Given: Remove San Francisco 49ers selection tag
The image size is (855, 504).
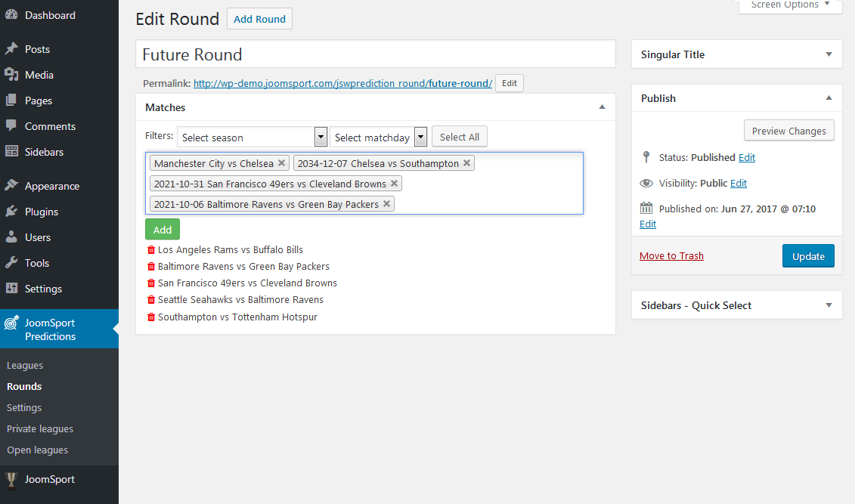Looking at the screenshot, I should click(x=394, y=184).
